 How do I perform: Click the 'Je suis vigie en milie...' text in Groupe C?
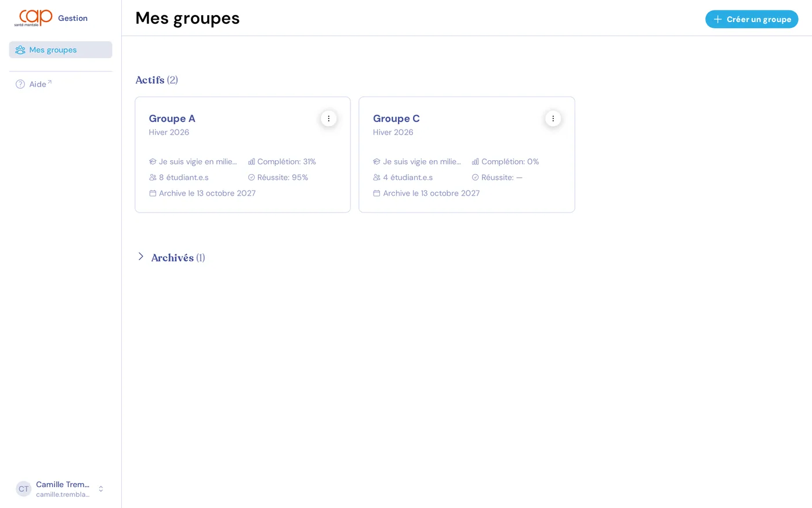pyautogui.click(x=422, y=161)
